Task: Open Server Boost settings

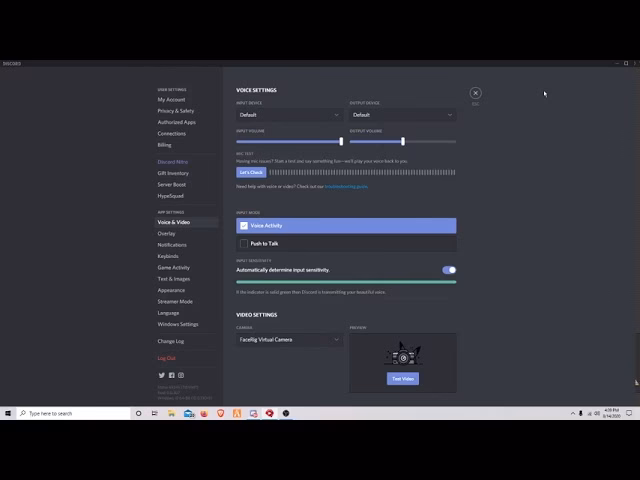Action: point(172,184)
